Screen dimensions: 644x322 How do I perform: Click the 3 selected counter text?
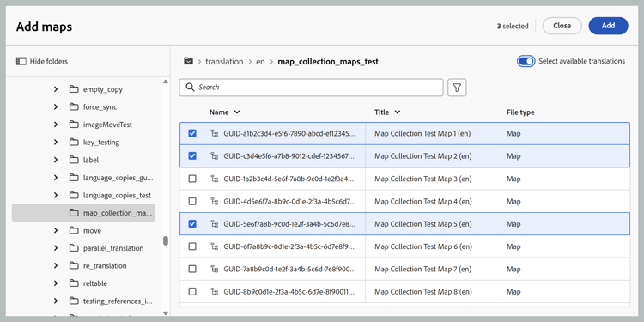click(513, 26)
